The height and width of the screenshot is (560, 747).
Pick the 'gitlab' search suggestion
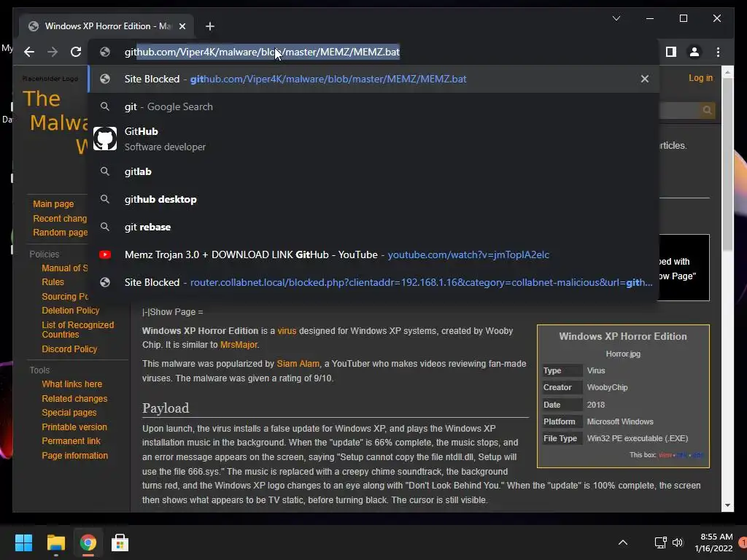click(x=374, y=171)
